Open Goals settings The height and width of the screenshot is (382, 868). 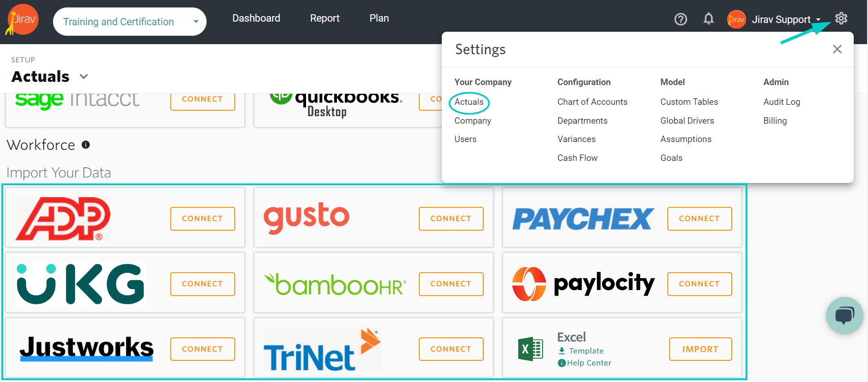point(671,158)
